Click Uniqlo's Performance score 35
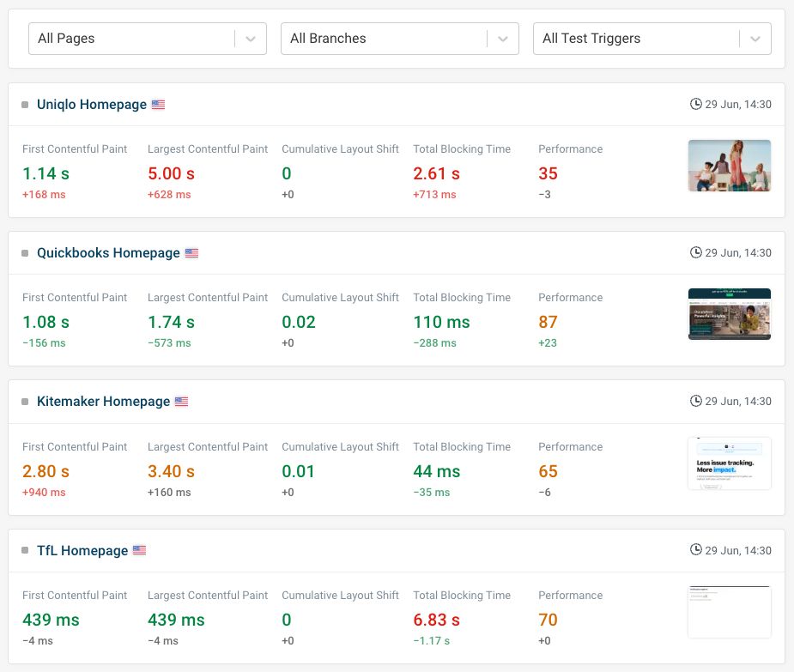The width and height of the screenshot is (794, 672). (x=548, y=173)
